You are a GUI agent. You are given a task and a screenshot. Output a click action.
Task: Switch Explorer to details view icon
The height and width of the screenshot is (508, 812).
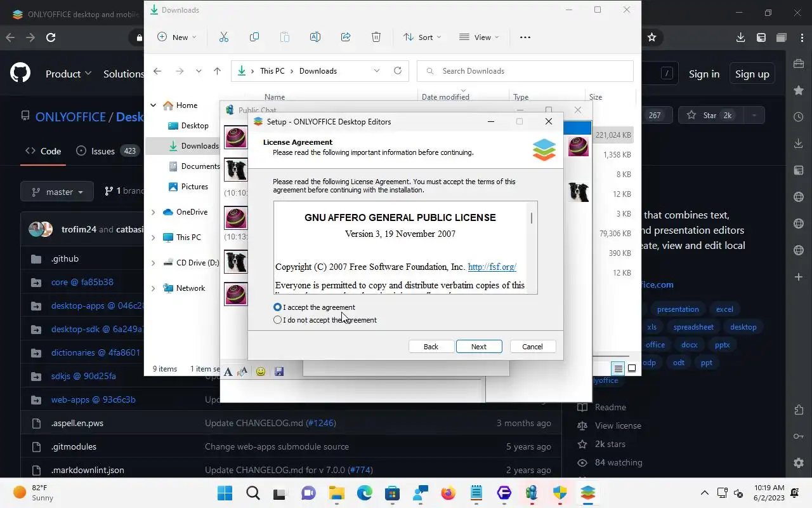point(618,368)
